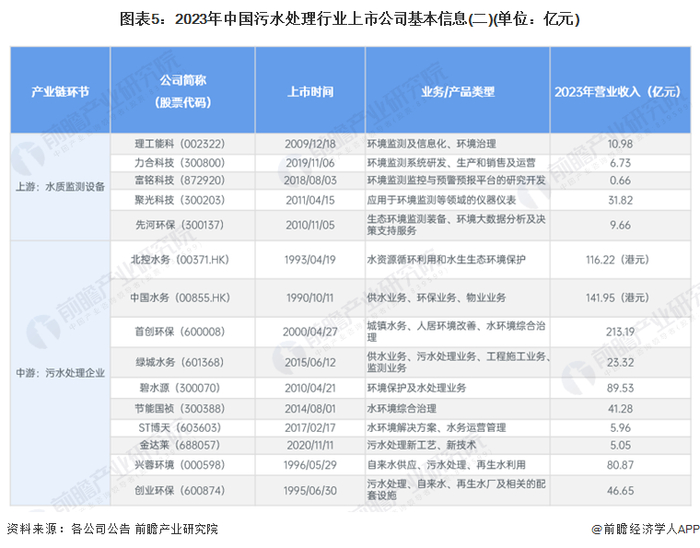Click revenue value 41.28
The height and width of the screenshot is (548, 700).
620,408
